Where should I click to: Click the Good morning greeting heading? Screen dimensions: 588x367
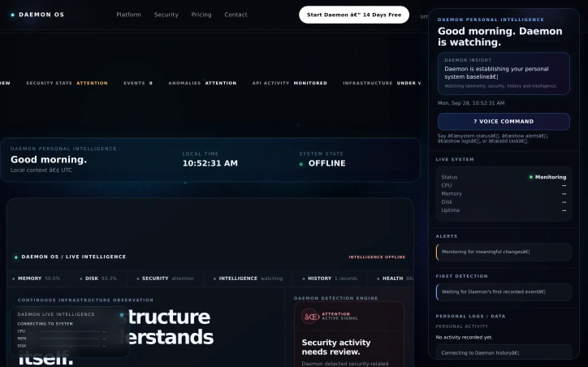coord(49,160)
